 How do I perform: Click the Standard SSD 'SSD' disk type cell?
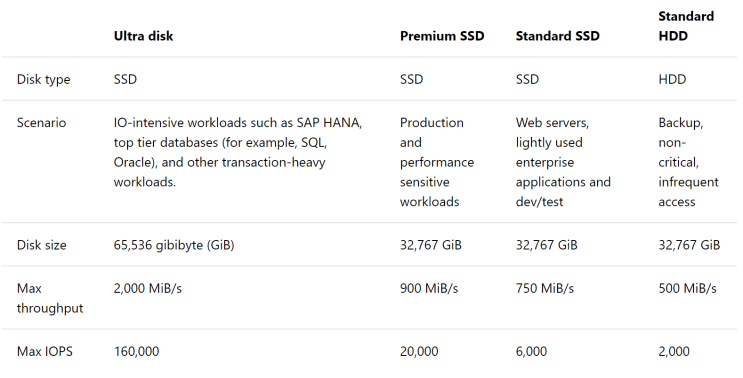click(527, 79)
